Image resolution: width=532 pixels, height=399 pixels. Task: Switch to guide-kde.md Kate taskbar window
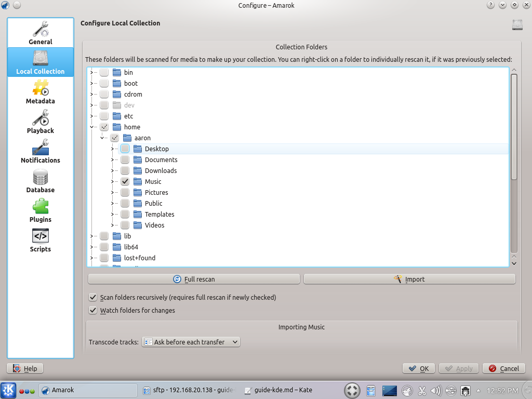click(278, 390)
